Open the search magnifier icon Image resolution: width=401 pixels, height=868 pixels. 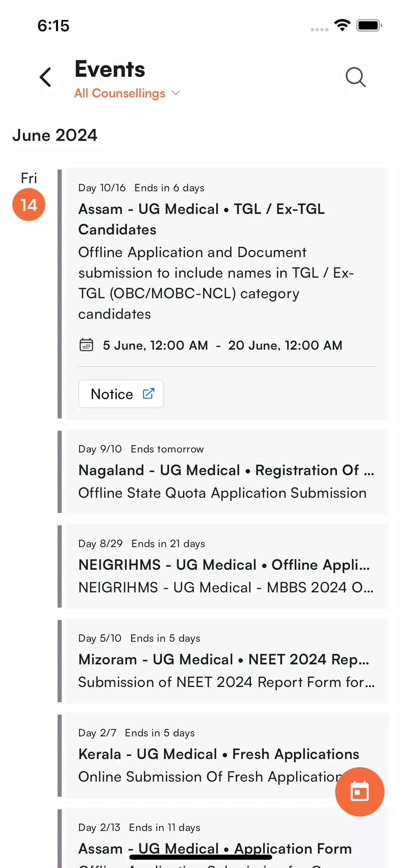[x=355, y=77]
